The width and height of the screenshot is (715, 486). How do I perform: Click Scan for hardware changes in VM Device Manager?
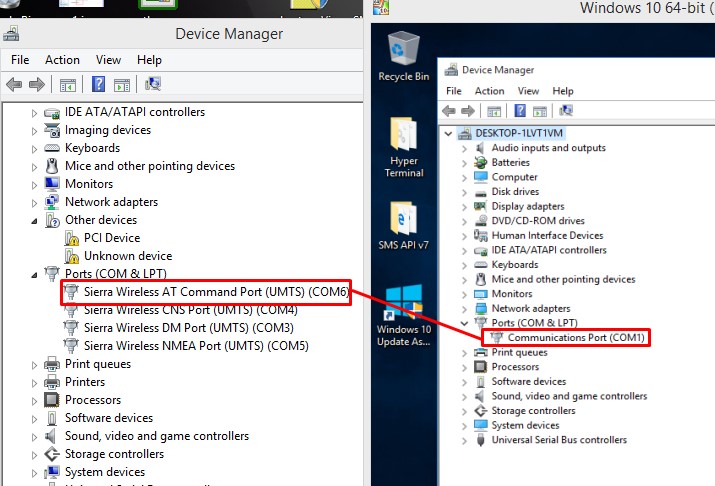point(566,111)
